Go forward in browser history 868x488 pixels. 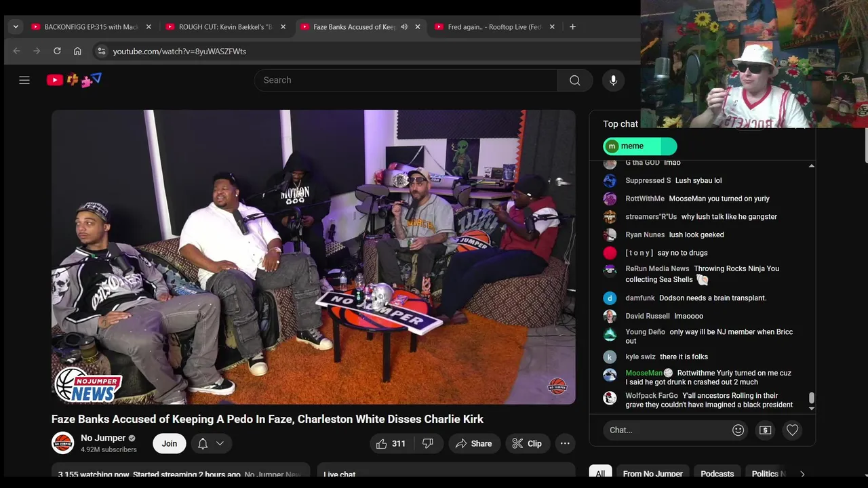(x=37, y=51)
